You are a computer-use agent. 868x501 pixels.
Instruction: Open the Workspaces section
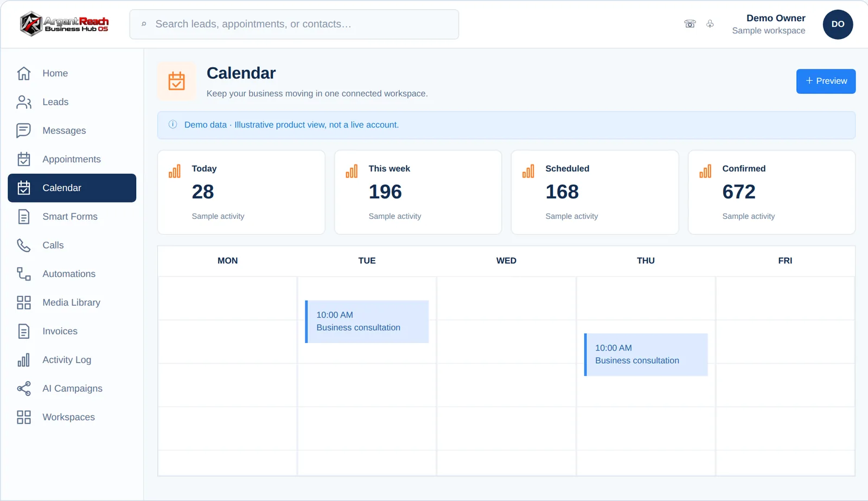[72, 417]
